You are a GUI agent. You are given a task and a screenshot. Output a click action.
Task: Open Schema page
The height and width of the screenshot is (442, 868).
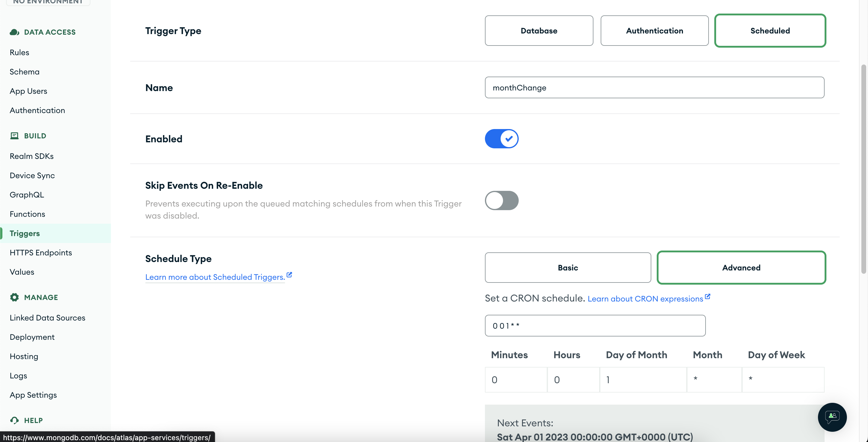pos(25,72)
